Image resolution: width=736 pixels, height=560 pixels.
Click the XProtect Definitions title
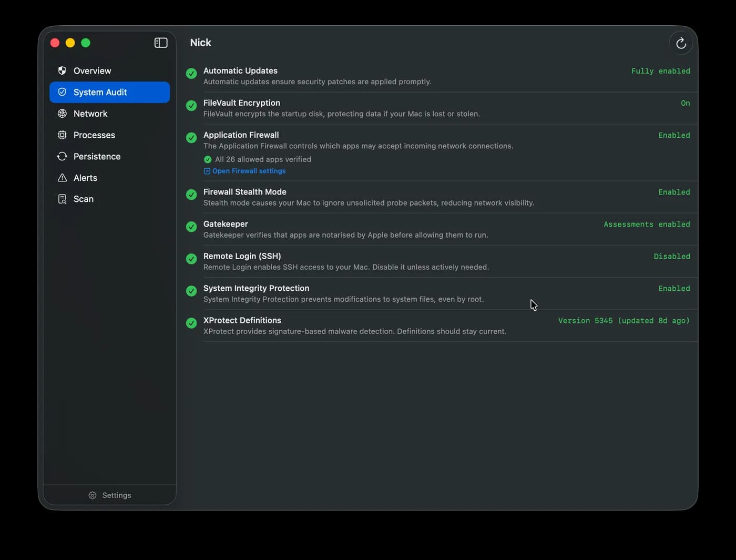242,320
